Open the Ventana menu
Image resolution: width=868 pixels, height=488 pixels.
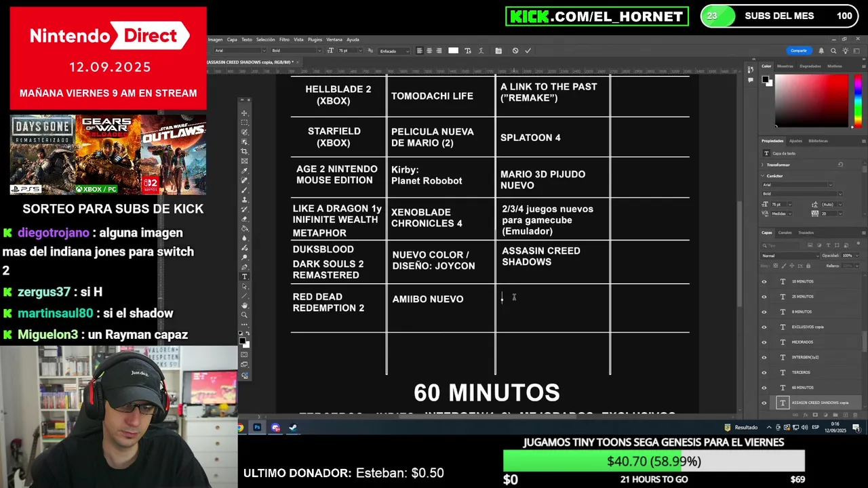(x=334, y=39)
